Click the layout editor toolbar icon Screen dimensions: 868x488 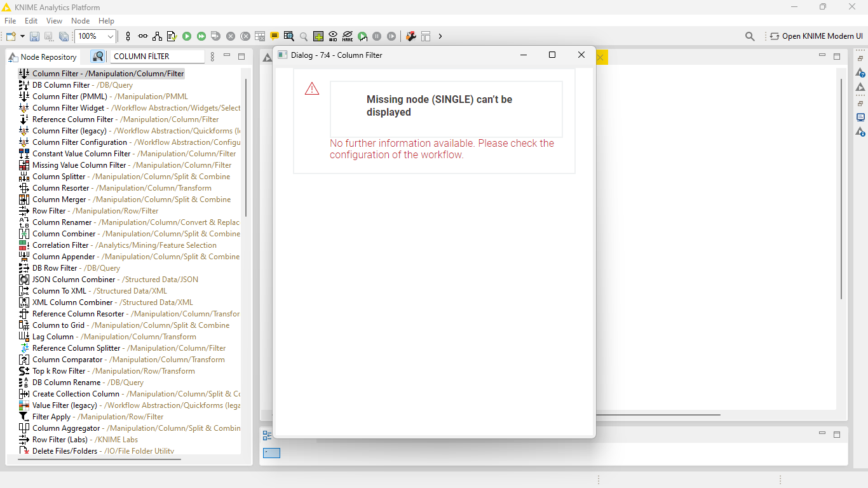click(426, 36)
